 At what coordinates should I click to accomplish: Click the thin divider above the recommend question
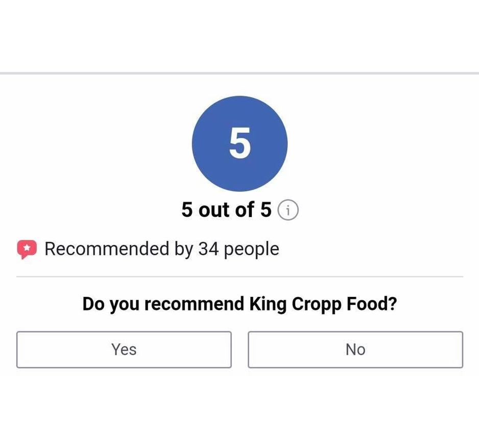(x=240, y=276)
